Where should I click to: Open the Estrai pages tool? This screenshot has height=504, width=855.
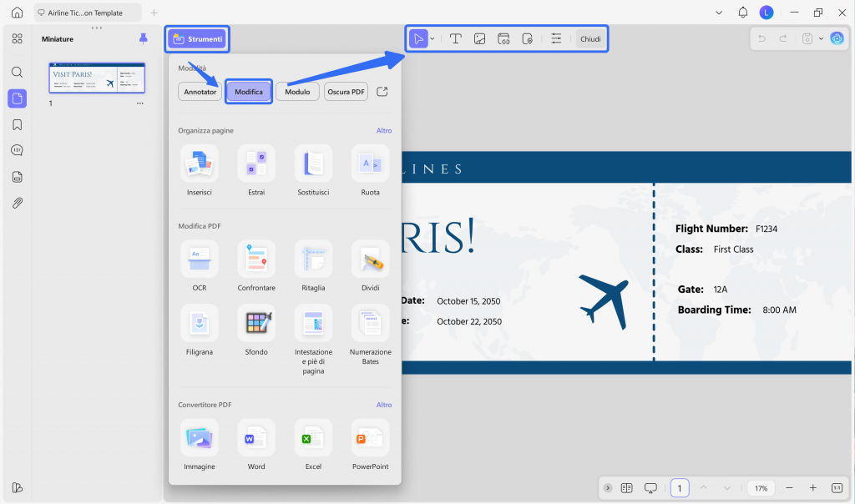256,170
